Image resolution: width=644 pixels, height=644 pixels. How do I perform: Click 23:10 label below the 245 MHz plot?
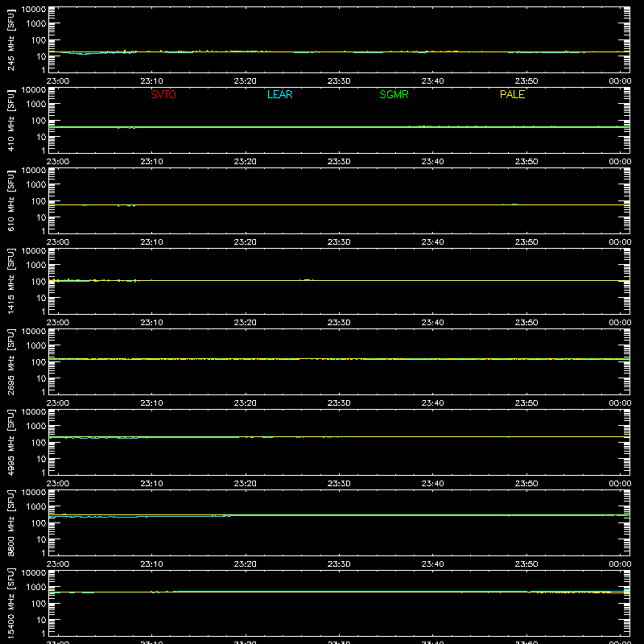pyautogui.click(x=151, y=81)
